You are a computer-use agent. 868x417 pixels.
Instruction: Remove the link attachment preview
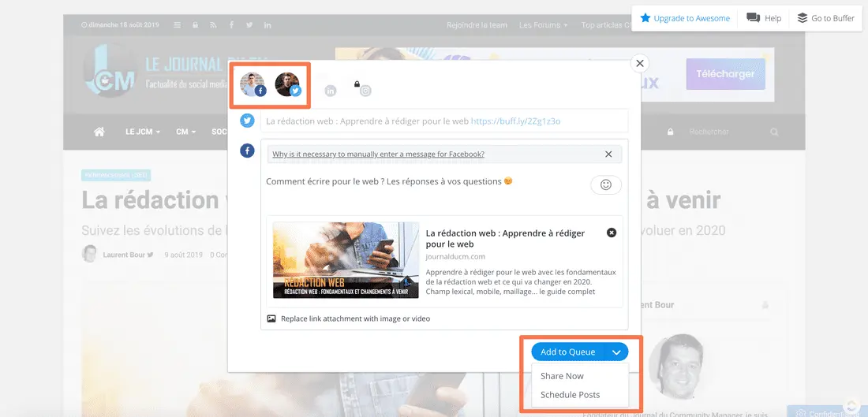611,233
